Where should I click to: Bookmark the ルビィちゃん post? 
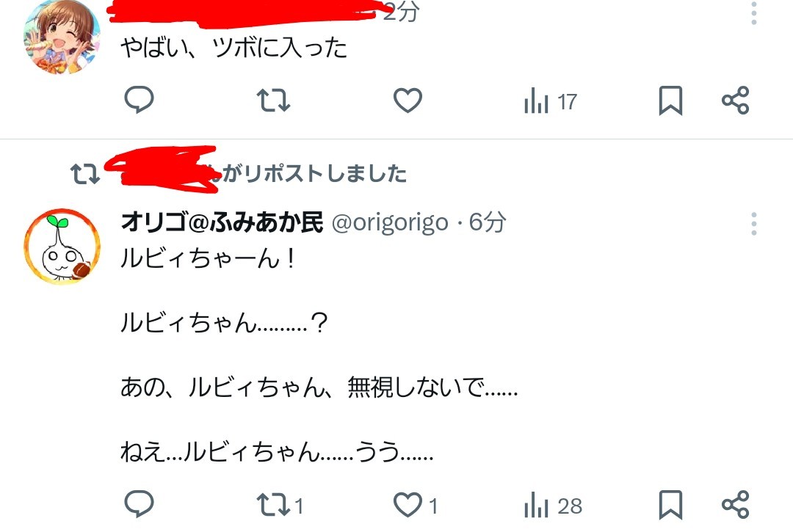pos(670,505)
